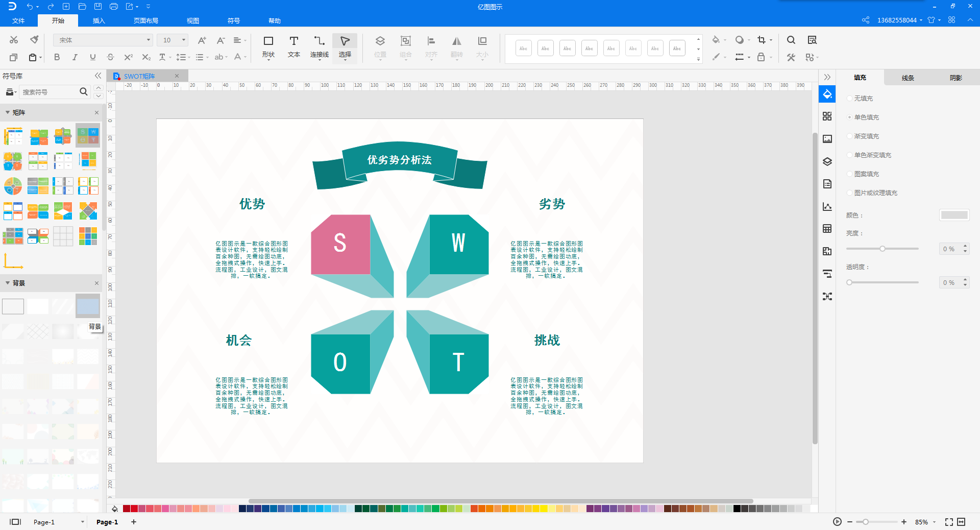This screenshot has height=530, width=980.
Task: Click the Format Painter brush icon
Action: (x=34, y=40)
